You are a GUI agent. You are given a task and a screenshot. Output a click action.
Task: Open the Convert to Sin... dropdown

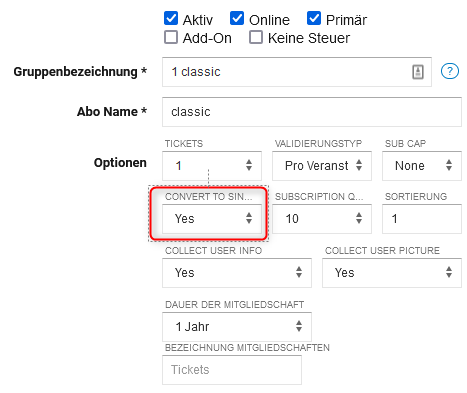212,219
